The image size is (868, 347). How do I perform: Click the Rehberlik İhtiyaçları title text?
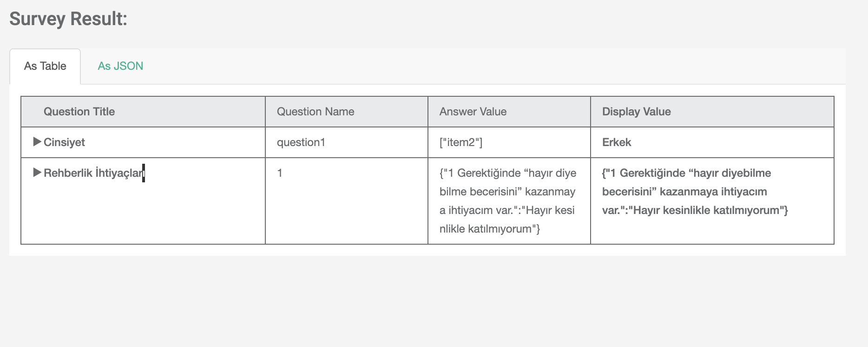pyautogui.click(x=93, y=173)
